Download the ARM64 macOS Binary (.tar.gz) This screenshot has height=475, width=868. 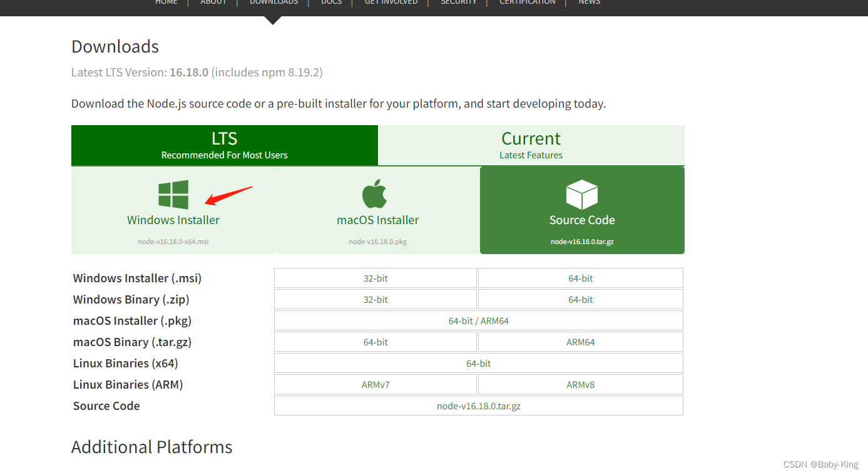pyautogui.click(x=580, y=341)
